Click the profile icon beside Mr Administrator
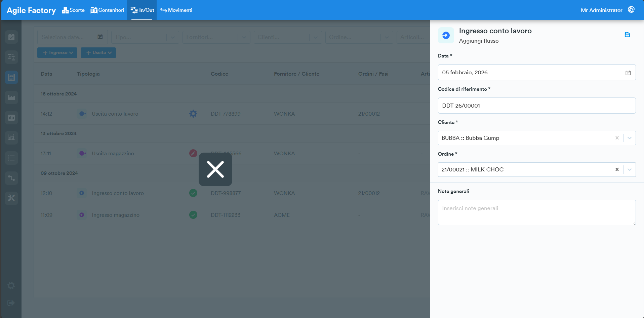Viewport: 644px width, 318px height. [631, 10]
